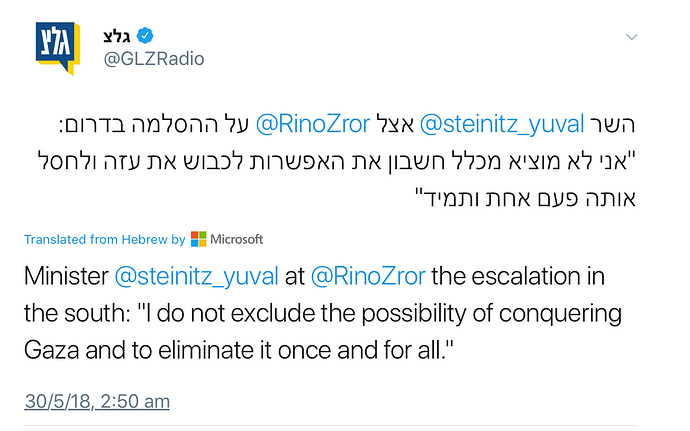Click the line starting with Gaza and
Screen dimensions: 690x431
coord(239,350)
